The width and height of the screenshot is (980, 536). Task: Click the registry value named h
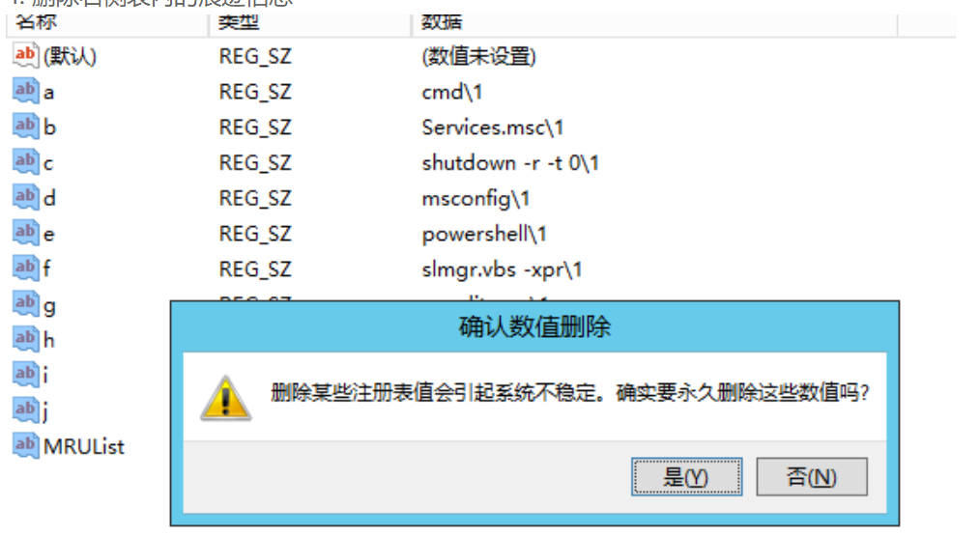point(48,341)
